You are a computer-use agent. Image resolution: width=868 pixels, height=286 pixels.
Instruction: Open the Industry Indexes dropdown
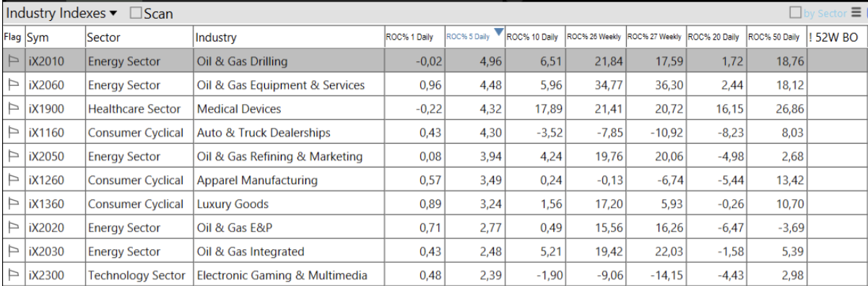(x=63, y=13)
